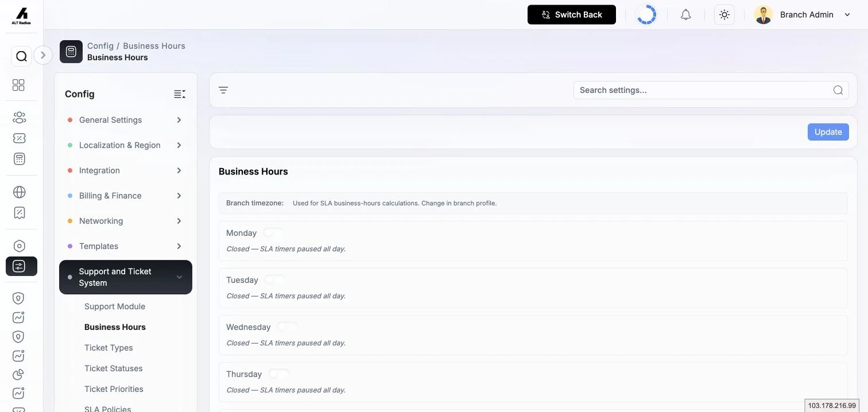Image resolution: width=868 pixels, height=412 pixels.
Task: Click the closed status text under Monday
Action: (286, 249)
